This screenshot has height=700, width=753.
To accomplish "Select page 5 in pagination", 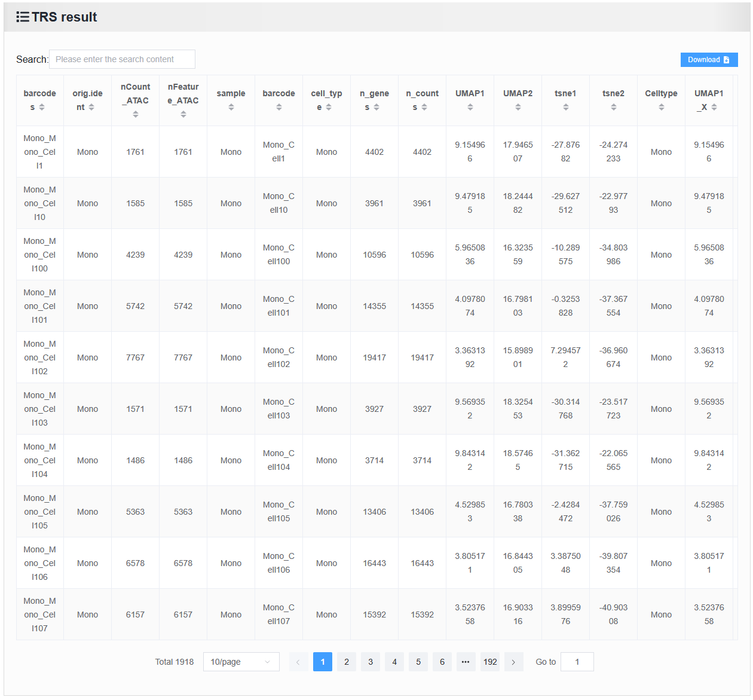I will click(x=418, y=662).
